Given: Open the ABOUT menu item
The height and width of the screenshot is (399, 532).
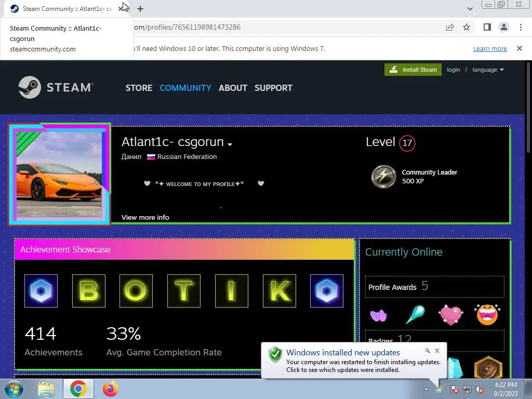Looking at the screenshot, I should tap(233, 88).
